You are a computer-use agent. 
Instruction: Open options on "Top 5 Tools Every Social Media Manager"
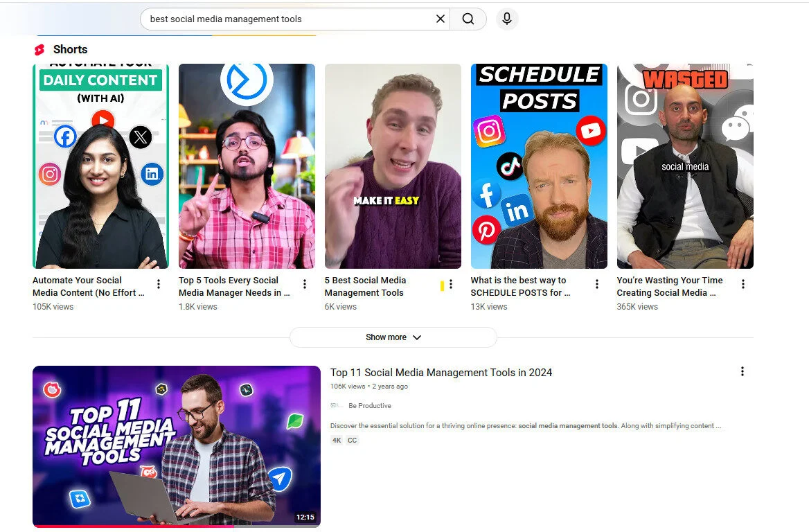click(304, 283)
